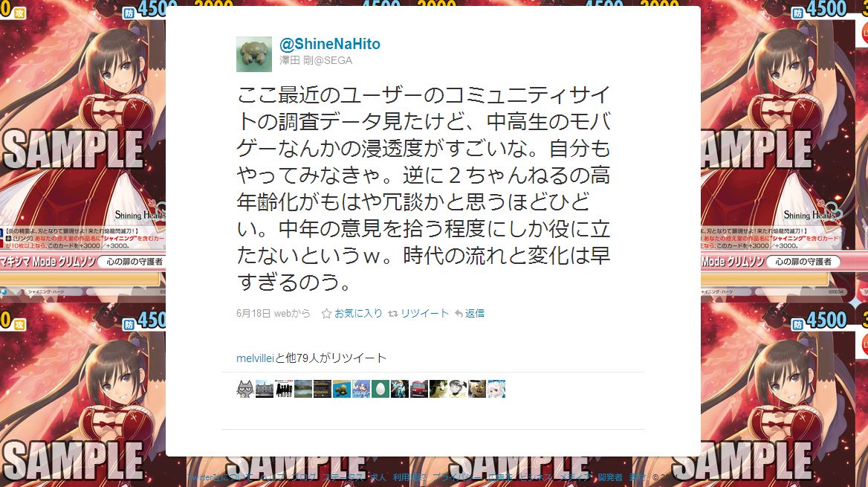Screen dimensions: 868x487
Task: Open the silhouetted group retweeter avatar
Action: click(284, 389)
